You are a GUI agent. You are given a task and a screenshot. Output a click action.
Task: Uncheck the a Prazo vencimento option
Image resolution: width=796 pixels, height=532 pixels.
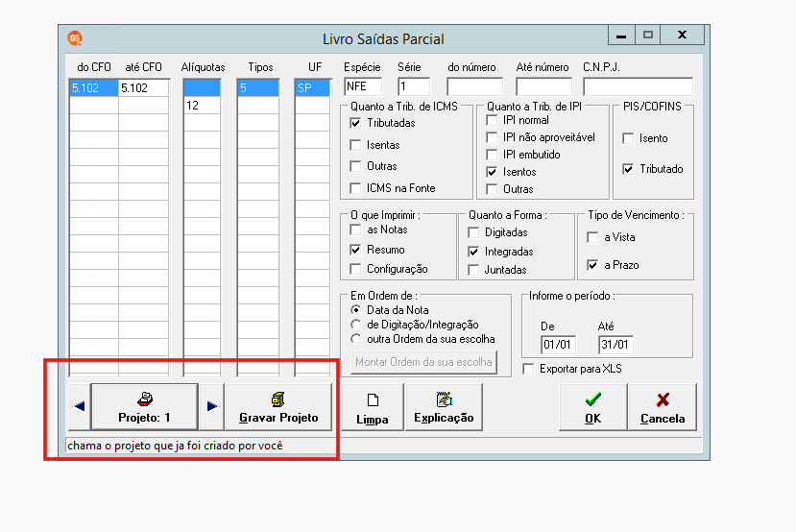click(592, 265)
